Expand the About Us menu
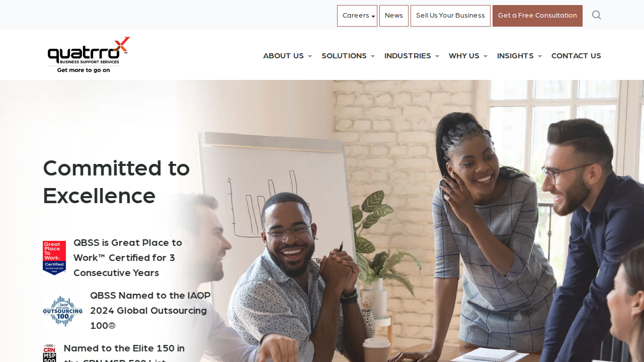The width and height of the screenshot is (644, 362). (287, 56)
